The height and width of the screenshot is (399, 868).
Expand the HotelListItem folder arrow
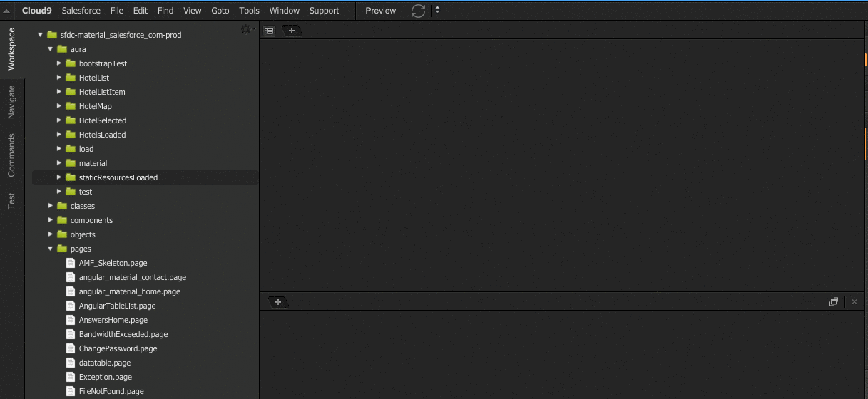click(59, 92)
